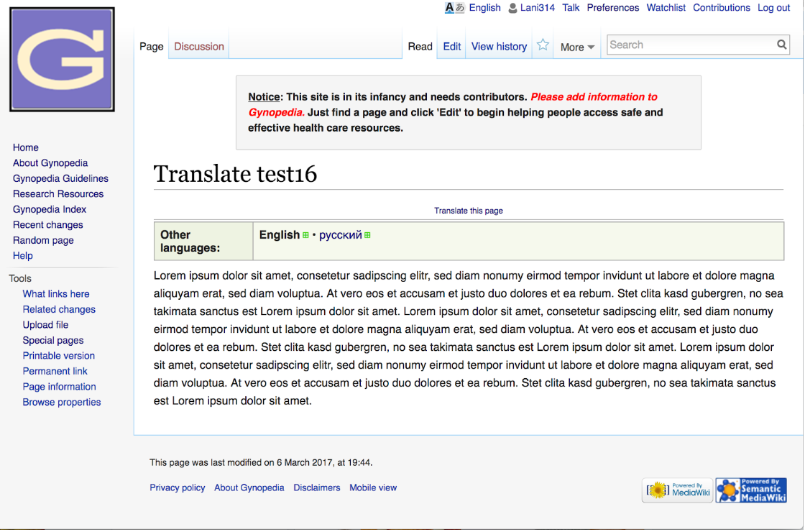Click the Log out link
Image resolution: width=805 pixels, height=532 pixels.
pos(773,8)
